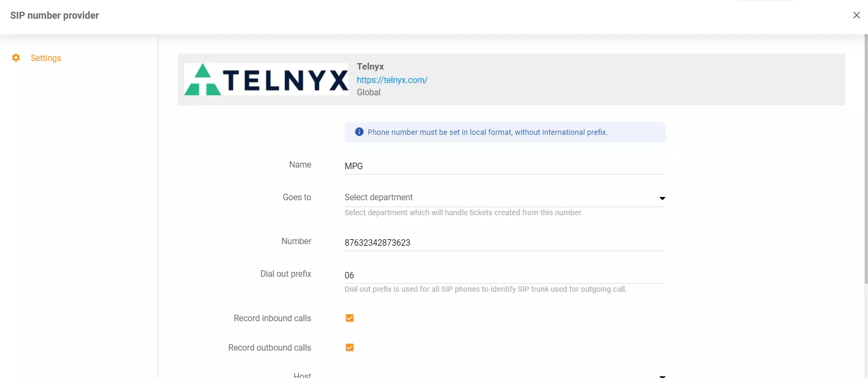868x379 pixels.
Task: Click the phone number format notice banner
Action: [x=505, y=132]
